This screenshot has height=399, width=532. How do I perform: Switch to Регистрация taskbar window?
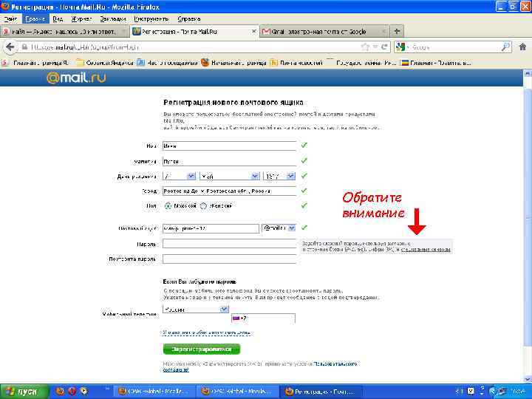[x=321, y=392]
